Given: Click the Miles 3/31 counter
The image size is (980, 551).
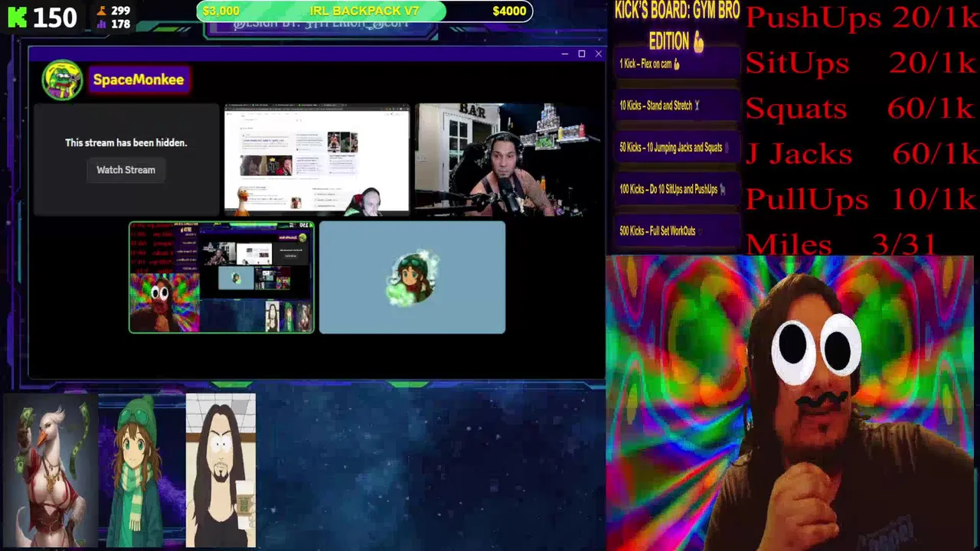Looking at the screenshot, I should [x=842, y=244].
